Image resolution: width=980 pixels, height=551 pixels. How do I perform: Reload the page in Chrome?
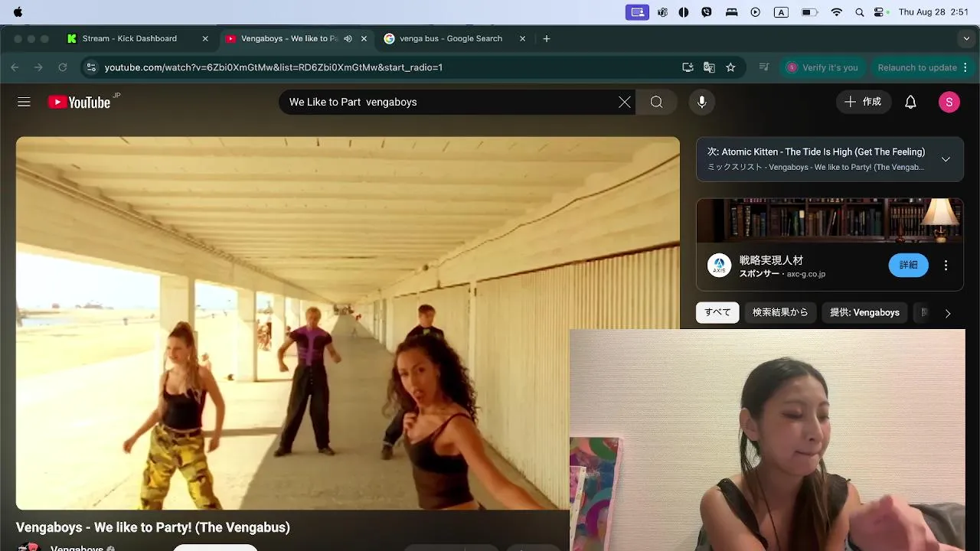pos(63,67)
